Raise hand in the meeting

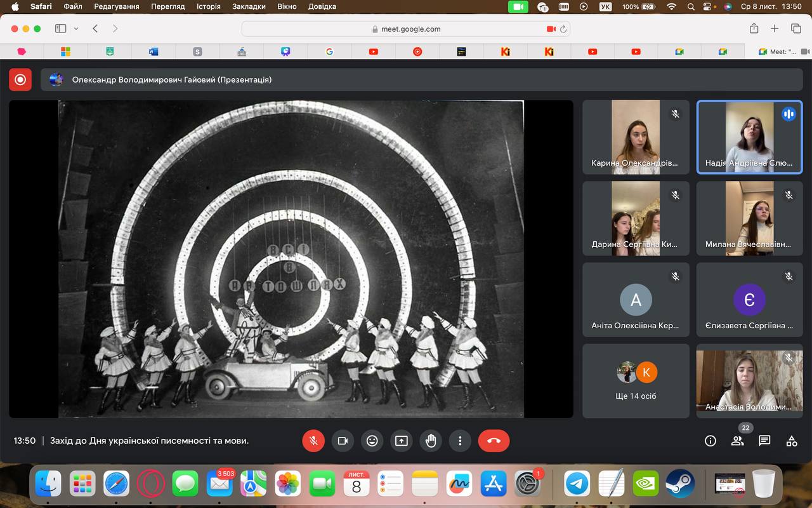431,441
